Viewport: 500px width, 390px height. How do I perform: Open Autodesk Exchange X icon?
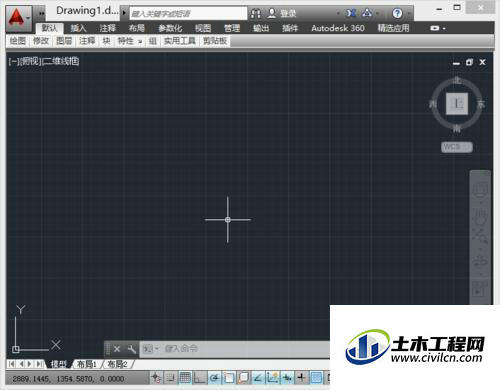tap(351, 13)
